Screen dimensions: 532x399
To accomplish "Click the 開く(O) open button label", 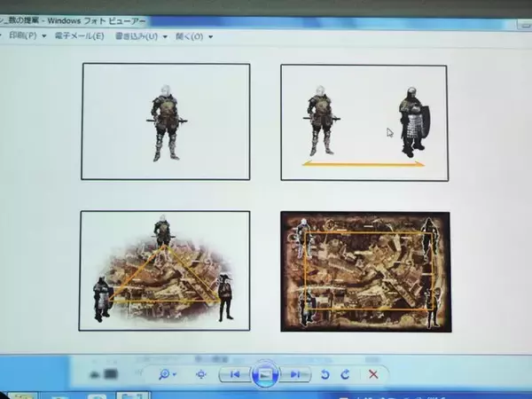I will coord(189,36).
